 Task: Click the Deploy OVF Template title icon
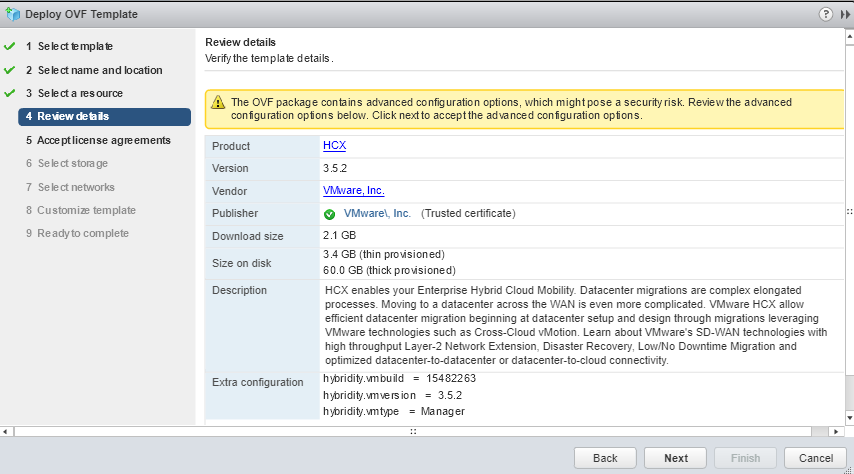(x=13, y=14)
